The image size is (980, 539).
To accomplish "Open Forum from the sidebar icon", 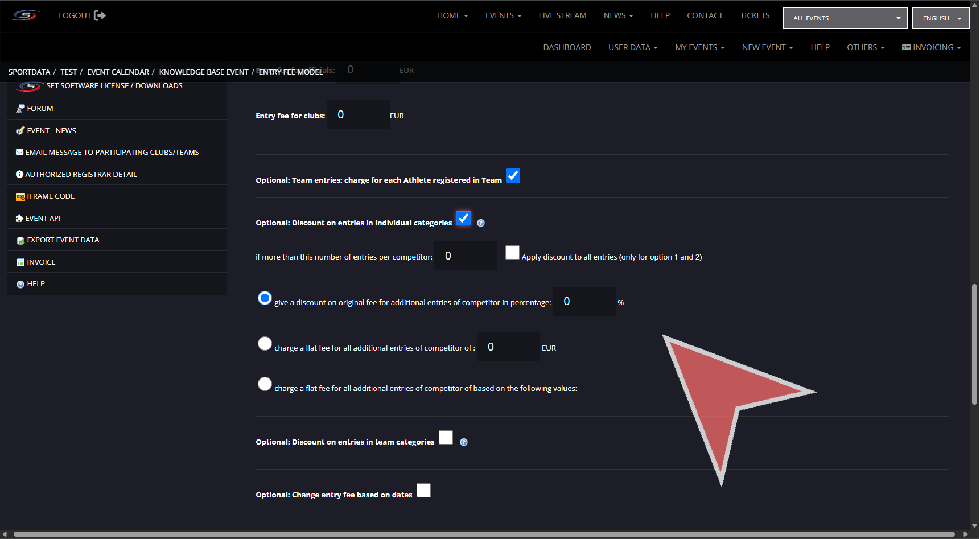I will (20, 109).
